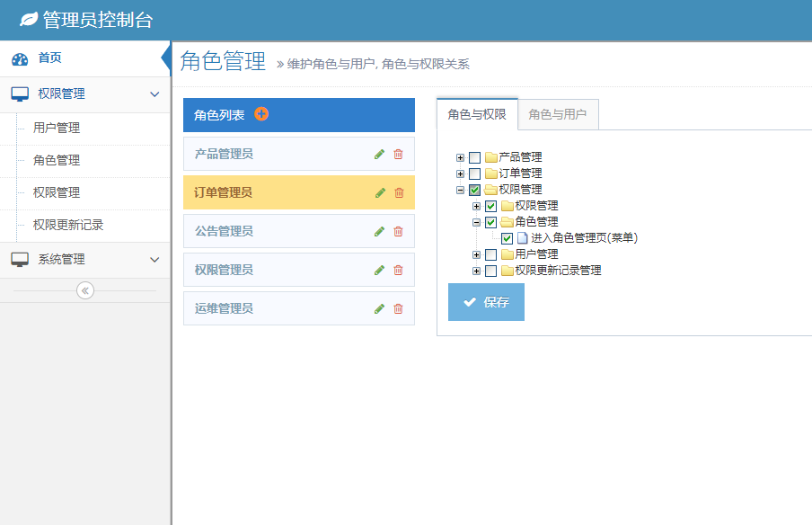Delete the 订单管理员 role
812x525 pixels.
(x=400, y=192)
